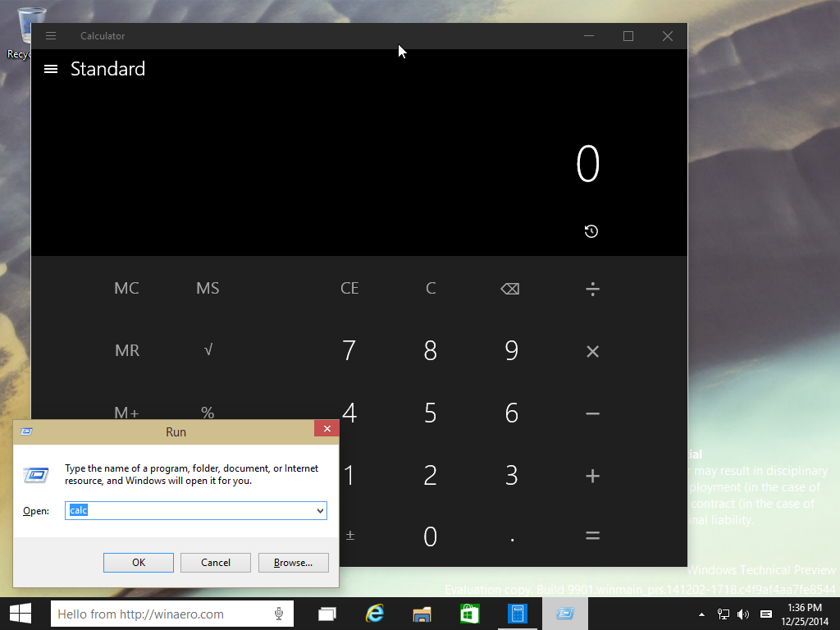Screen dimensions: 840x630
Task: Open Internet Explorer from the taskbar
Action: [375, 614]
